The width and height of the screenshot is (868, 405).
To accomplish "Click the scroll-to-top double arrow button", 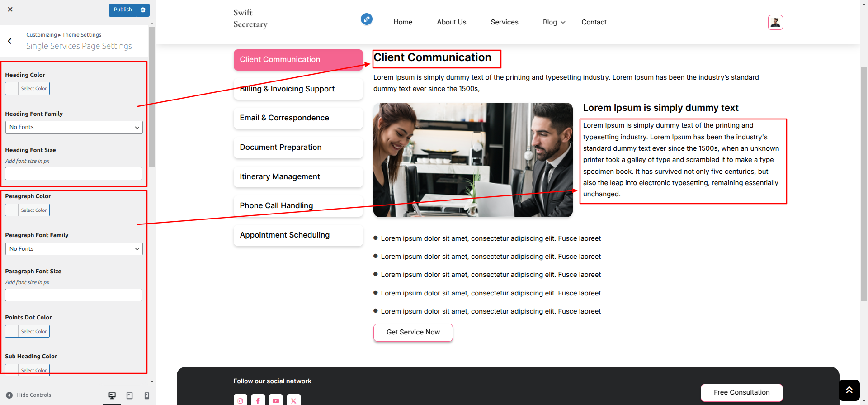I will click(x=849, y=390).
